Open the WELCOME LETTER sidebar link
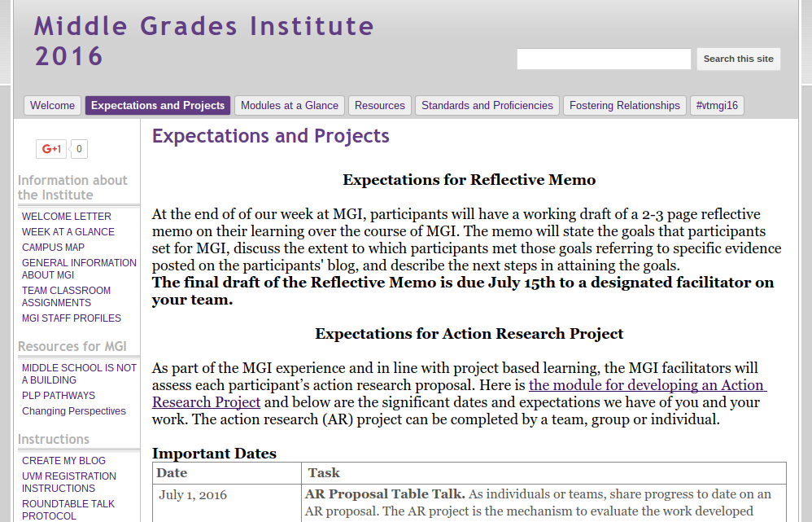The height and width of the screenshot is (522, 812). [x=66, y=216]
